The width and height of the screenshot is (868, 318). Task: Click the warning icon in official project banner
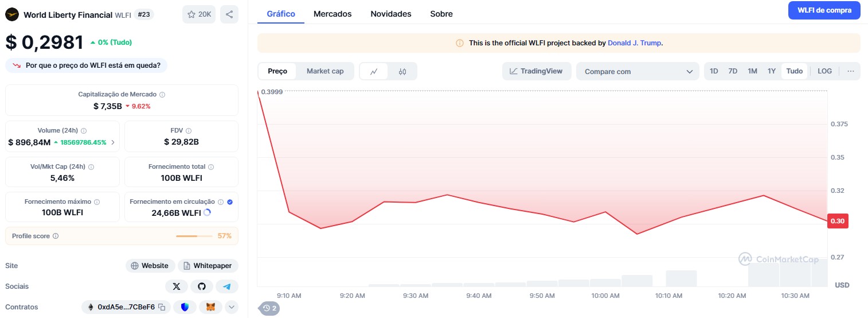point(459,43)
